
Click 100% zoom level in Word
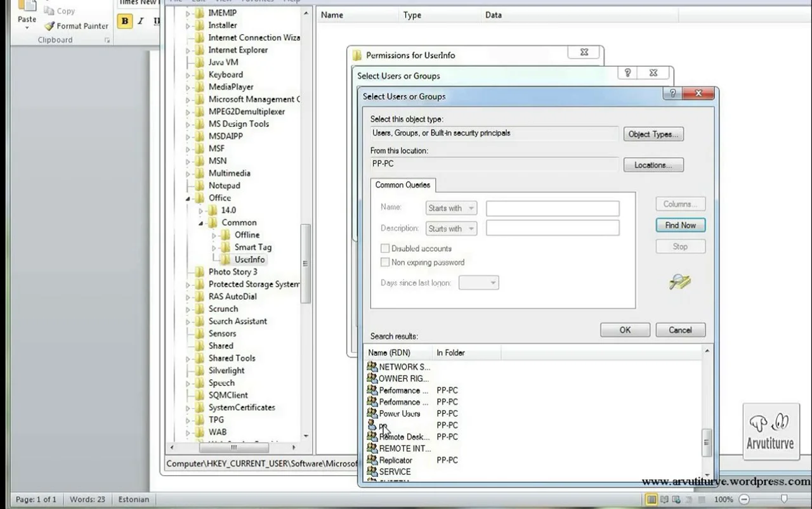(723, 499)
